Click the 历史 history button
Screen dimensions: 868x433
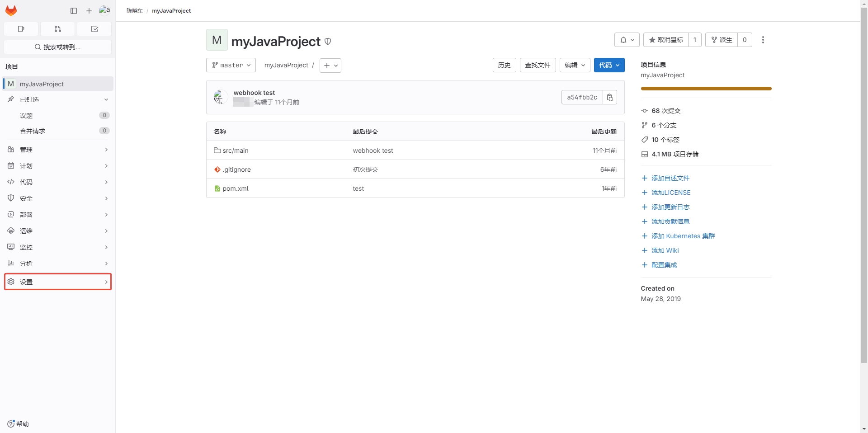point(504,65)
